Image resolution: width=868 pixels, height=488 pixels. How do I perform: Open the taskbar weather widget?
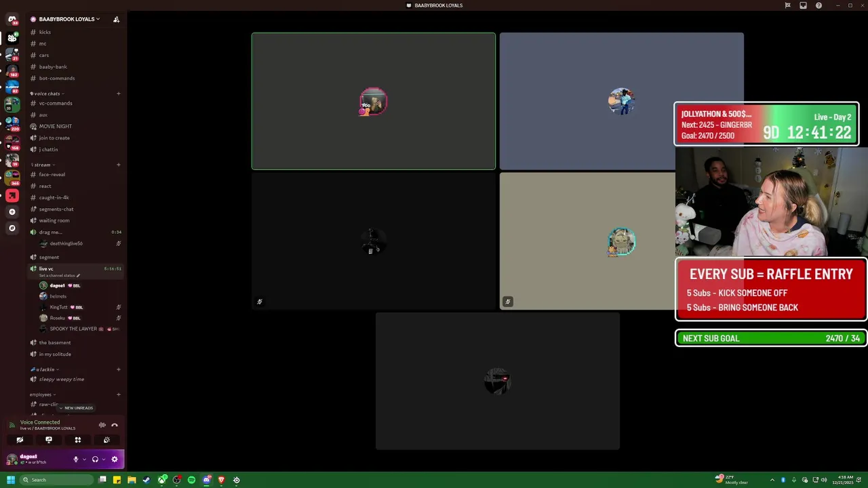tap(732, 480)
